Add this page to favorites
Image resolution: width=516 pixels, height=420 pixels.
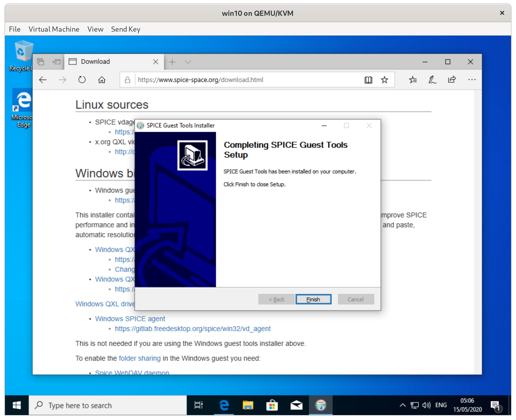[384, 80]
